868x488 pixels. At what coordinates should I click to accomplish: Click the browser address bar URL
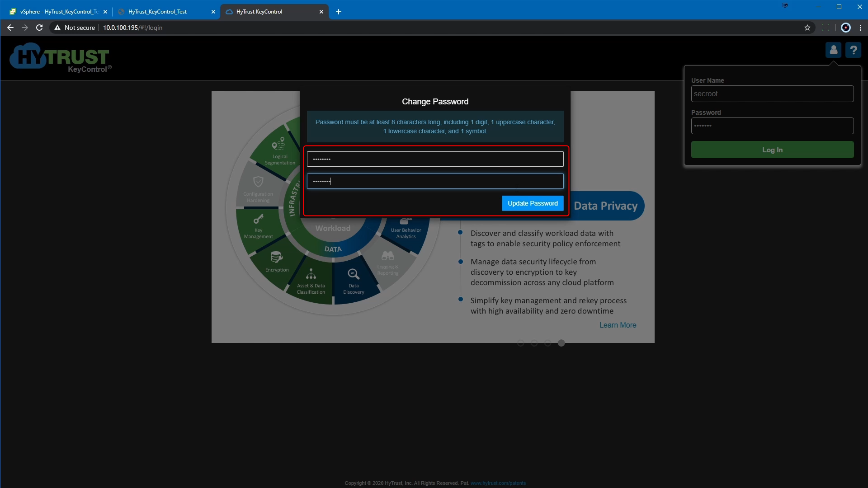click(x=132, y=28)
